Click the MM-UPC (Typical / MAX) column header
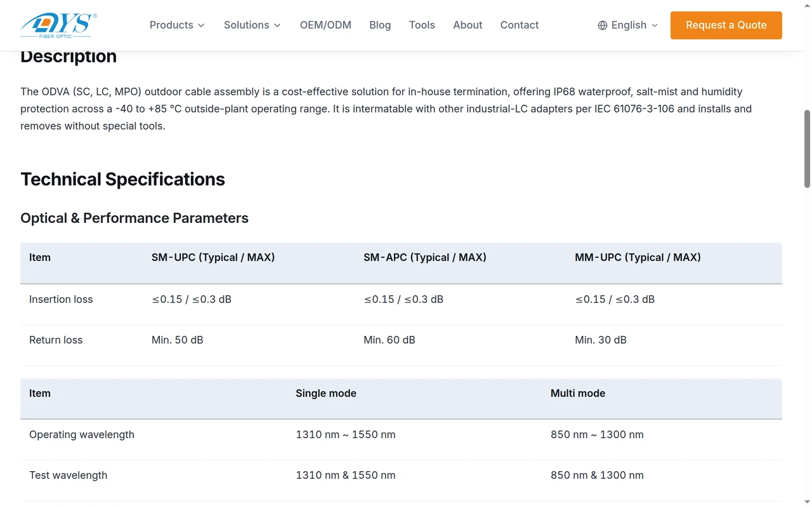 click(x=638, y=257)
